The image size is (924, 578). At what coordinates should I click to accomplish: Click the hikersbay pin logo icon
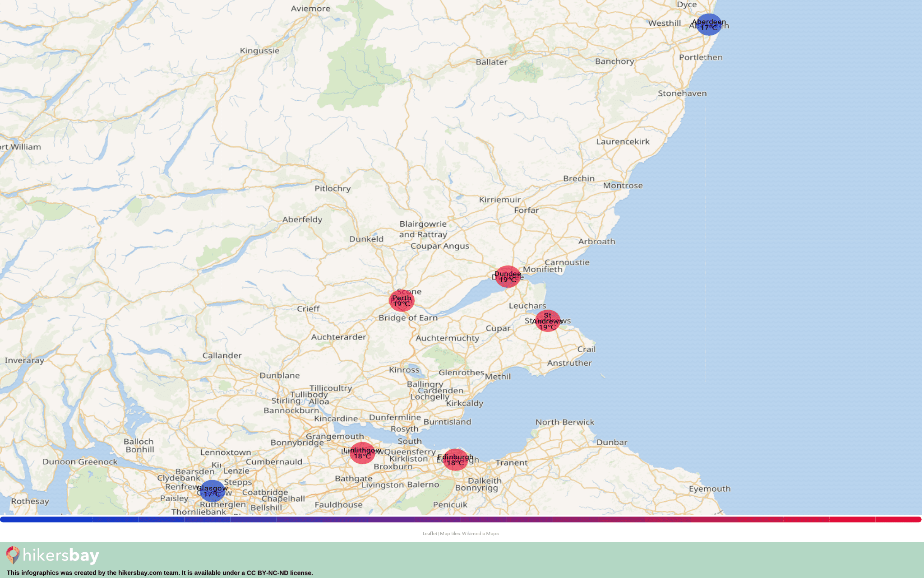[x=13, y=555]
